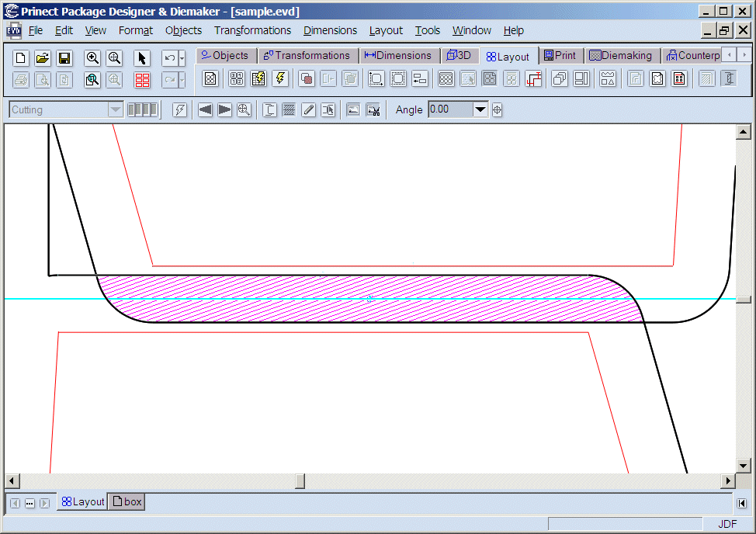Open the Layout menu
This screenshot has height=534, width=756.
click(x=386, y=30)
